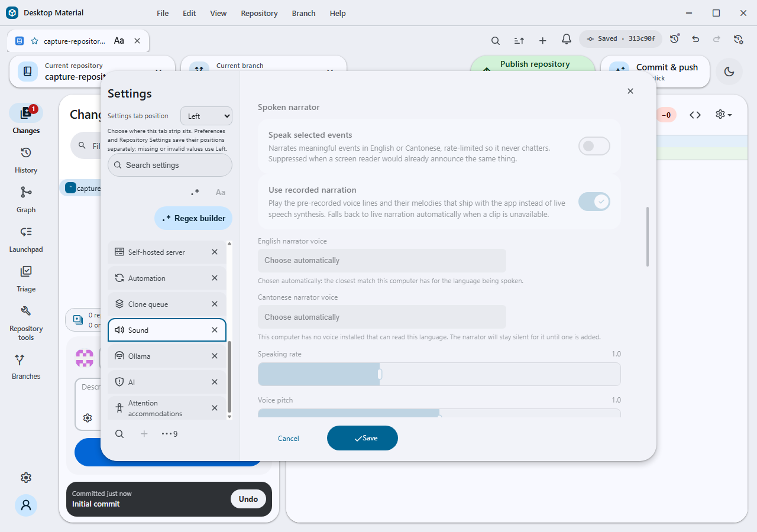
Task: Open English narrator voice dropdown
Action: 382,261
